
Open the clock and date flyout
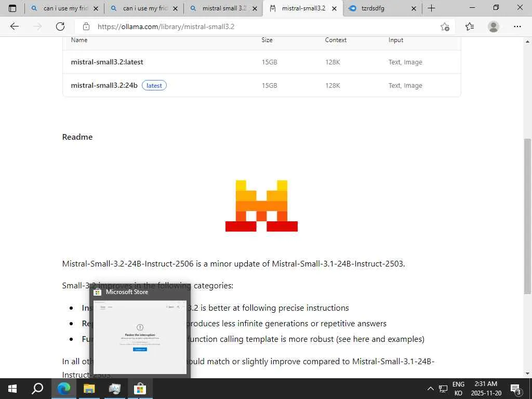[x=486, y=389]
